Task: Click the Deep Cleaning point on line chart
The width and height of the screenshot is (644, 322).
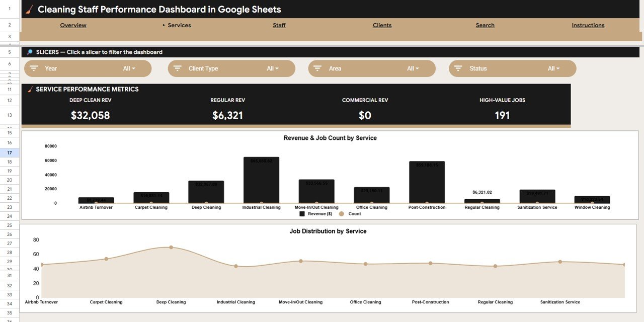Action: point(171,247)
